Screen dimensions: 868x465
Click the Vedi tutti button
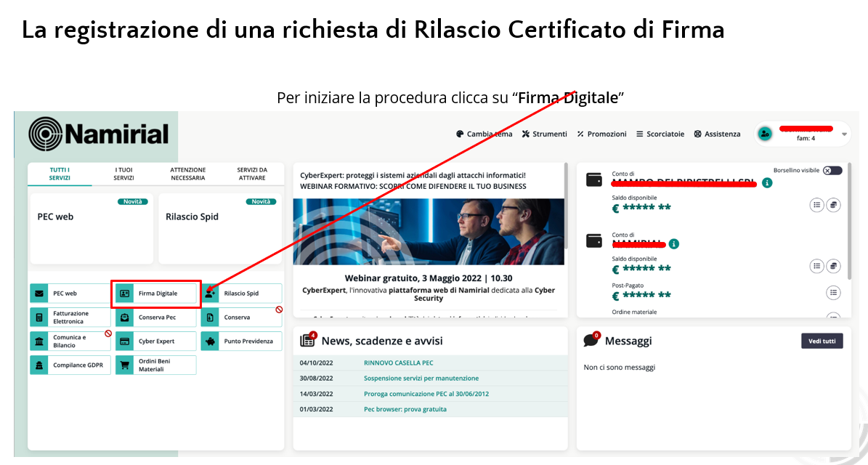(822, 341)
